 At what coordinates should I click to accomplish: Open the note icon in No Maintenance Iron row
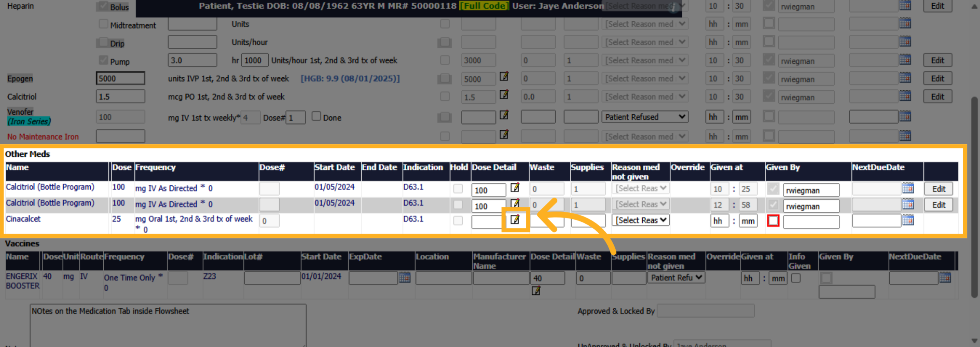point(504,134)
